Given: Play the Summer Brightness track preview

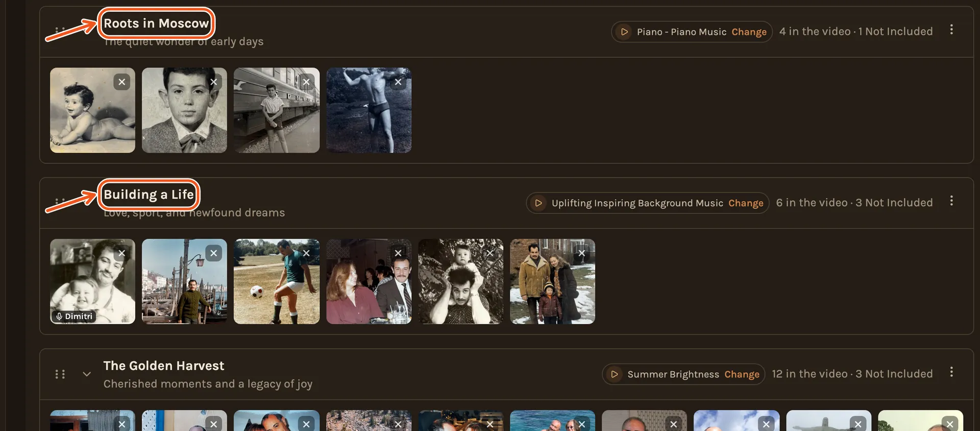Looking at the screenshot, I should 615,374.
